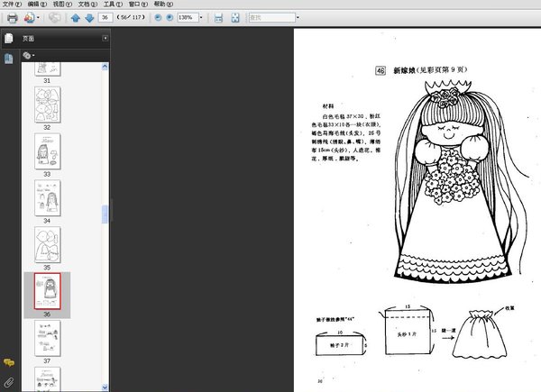Click the Pages panel icon at panel header

9,38
